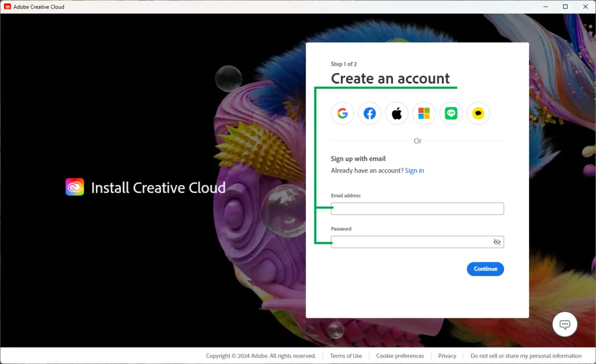Sign up with Google icon
The width and height of the screenshot is (596, 364).
[x=342, y=114]
